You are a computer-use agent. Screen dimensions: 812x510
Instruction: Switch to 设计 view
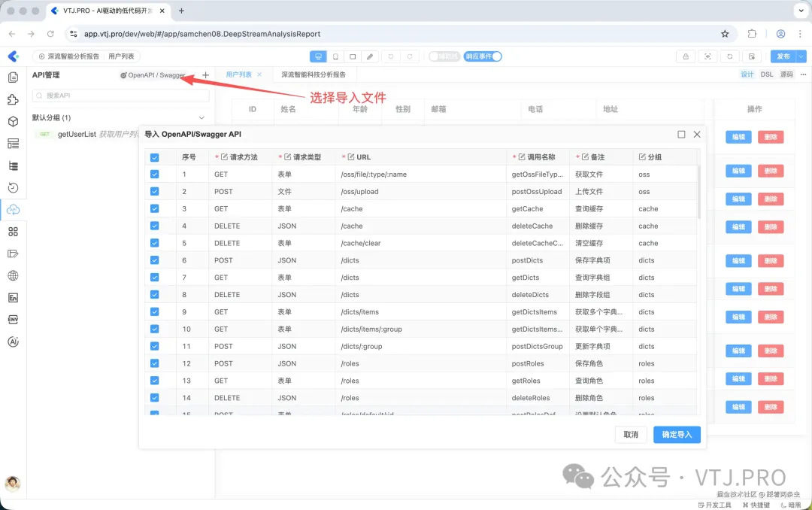pos(747,74)
